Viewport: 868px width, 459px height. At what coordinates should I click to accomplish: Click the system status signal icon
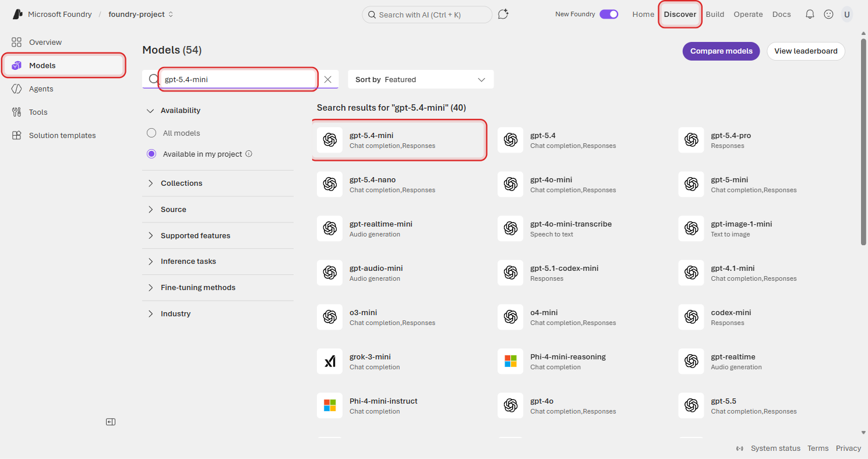740,449
